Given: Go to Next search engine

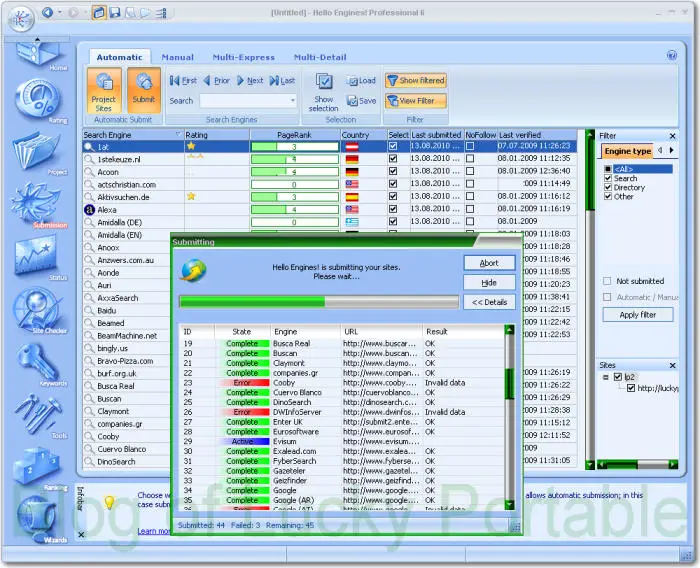Looking at the screenshot, I should click(250, 80).
